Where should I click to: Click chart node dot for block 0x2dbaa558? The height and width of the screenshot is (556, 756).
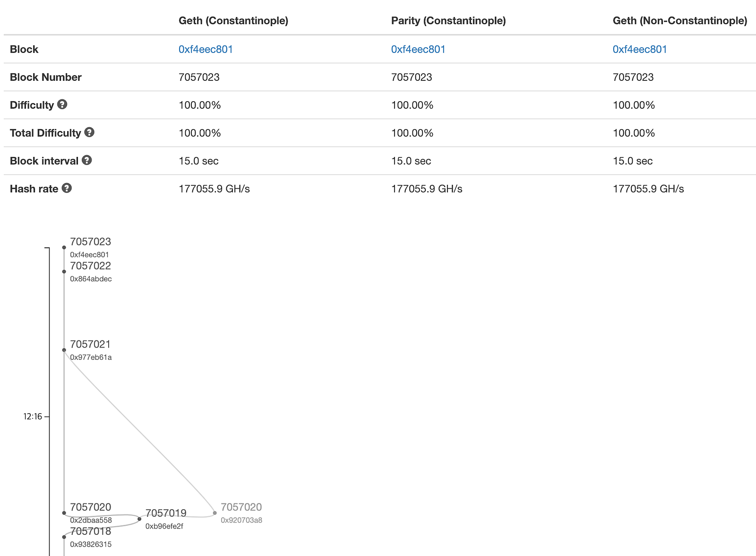click(x=64, y=513)
